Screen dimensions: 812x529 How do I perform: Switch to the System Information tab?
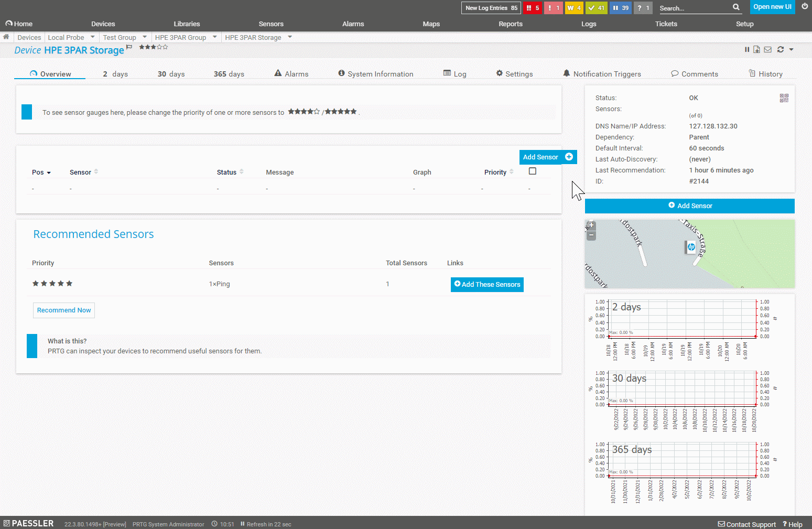tap(375, 74)
